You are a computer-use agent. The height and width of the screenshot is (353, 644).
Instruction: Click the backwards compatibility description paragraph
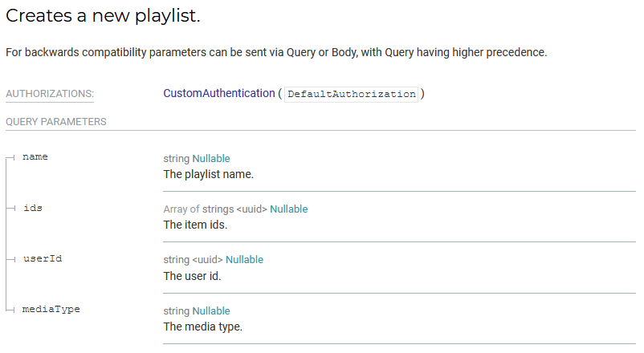tap(276, 53)
